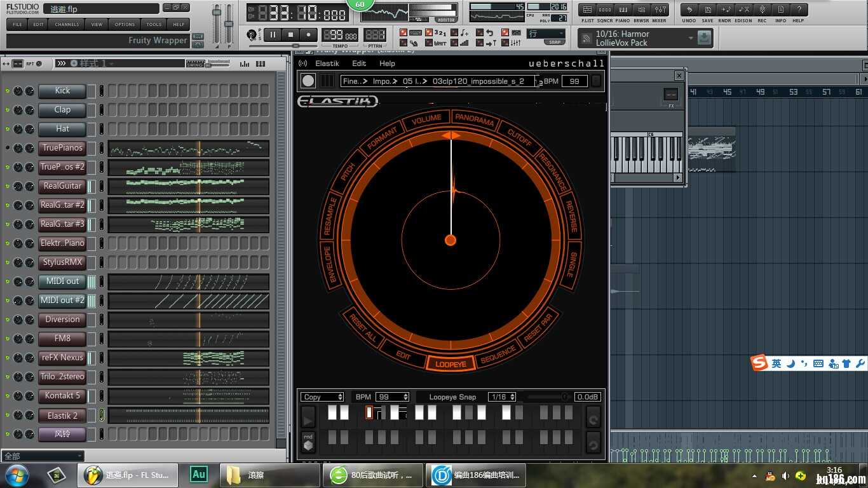Image resolution: width=868 pixels, height=488 pixels.
Task: Open keyboard editor icon in step sequencer
Action: (x=261, y=64)
